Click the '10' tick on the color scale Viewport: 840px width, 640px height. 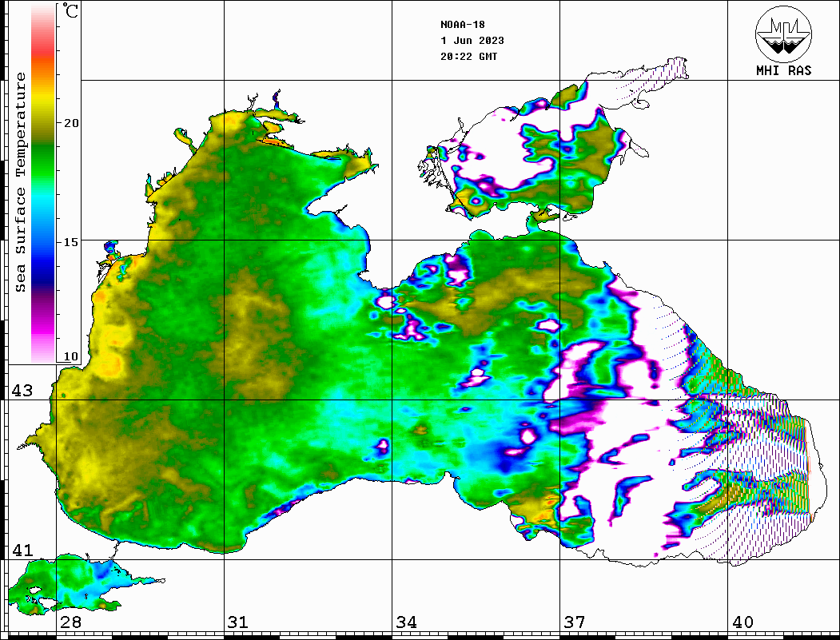(x=70, y=356)
